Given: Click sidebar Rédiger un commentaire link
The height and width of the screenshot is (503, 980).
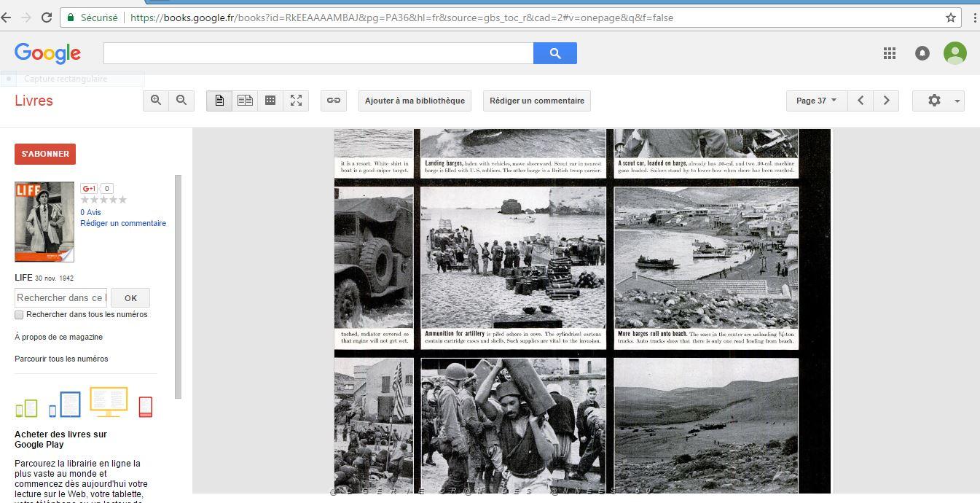Looking at the screenshot, I should click(x=123, y=223).
